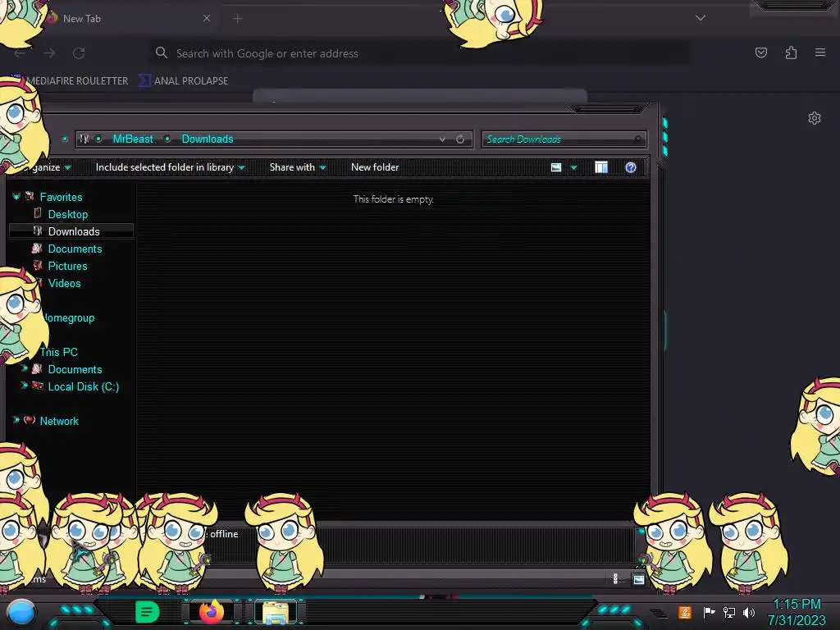Click the change view icon
Viewport: 840px width, 630px height.
click(x=556, y=167)
